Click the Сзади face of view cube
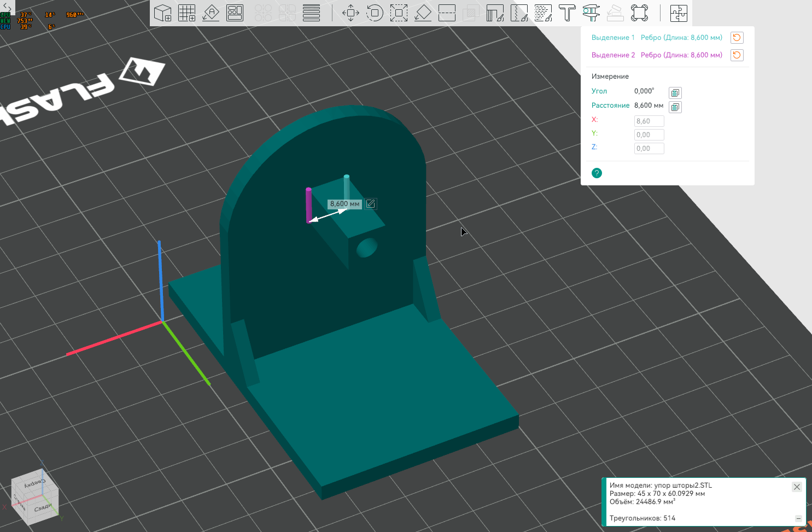The image size is (812, 532). (43, 508)
